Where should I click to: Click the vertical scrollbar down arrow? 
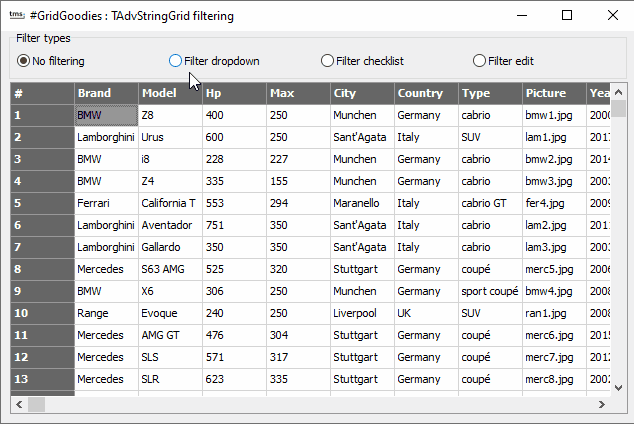tap(618, 388)
